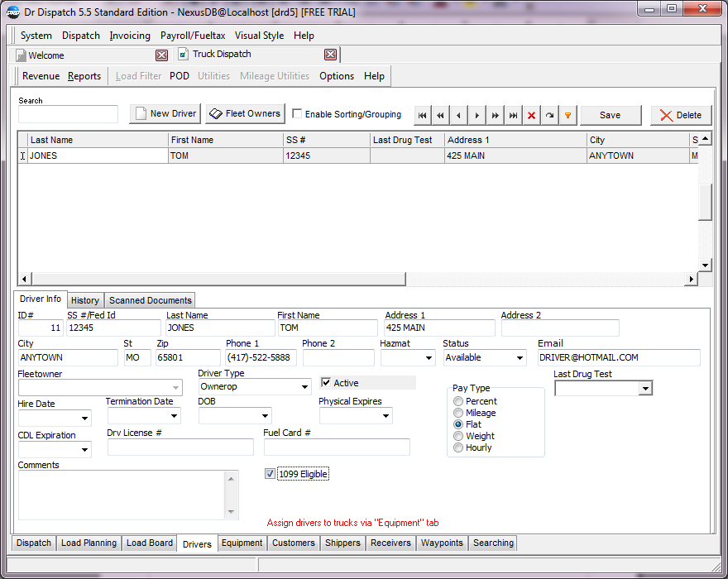Jump to last driver record
The image size is (728, 579).
pos(513,116)
